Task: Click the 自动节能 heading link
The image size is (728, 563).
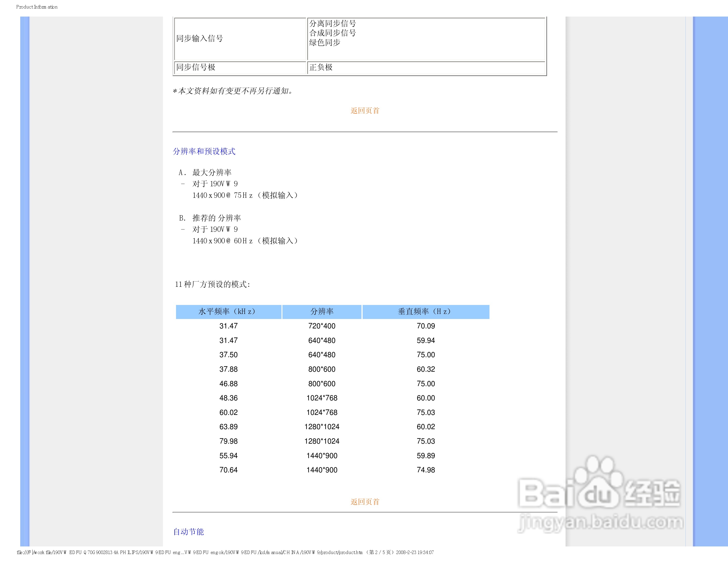Action: (x=188, y=532)
